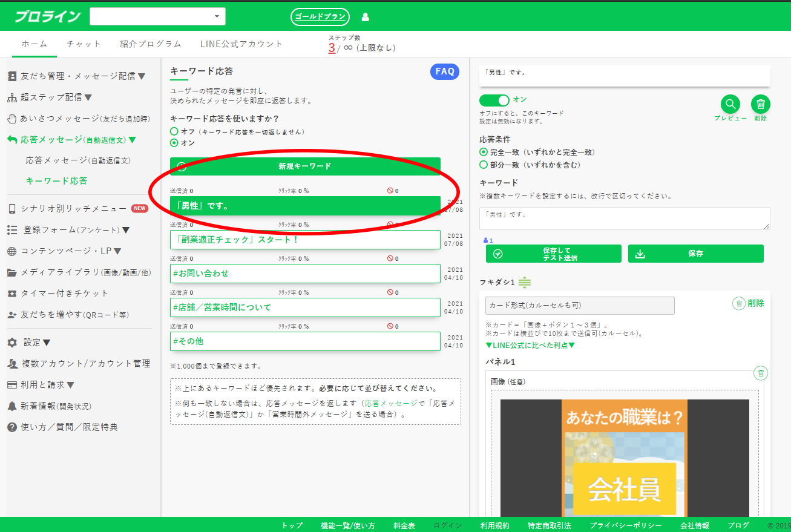Click the ticket icon for タイマー付きチケット
Screen dimensions: 791x532
tap(12, 294)
